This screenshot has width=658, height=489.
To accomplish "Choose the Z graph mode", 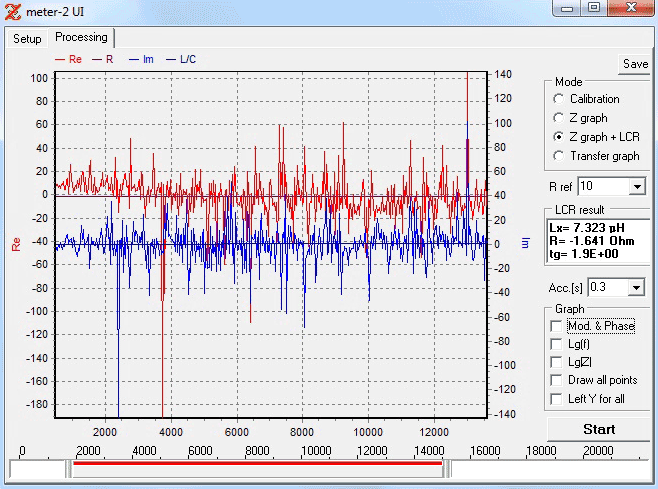I will tap(558, 118).
